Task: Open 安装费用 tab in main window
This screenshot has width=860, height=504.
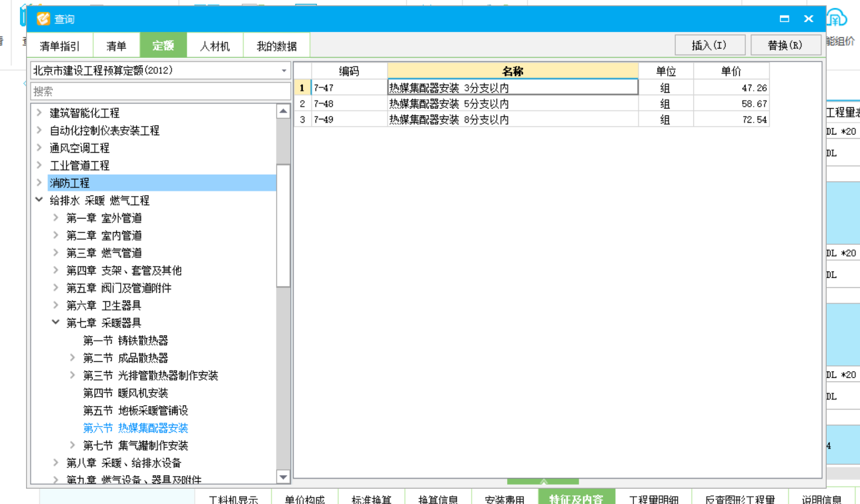Action: [x=505, y=497]
